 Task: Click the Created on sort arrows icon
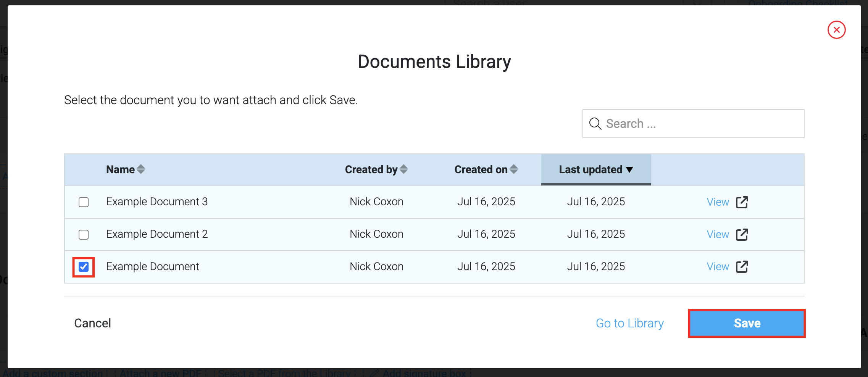pyautogui.click(x=514, y=169)
